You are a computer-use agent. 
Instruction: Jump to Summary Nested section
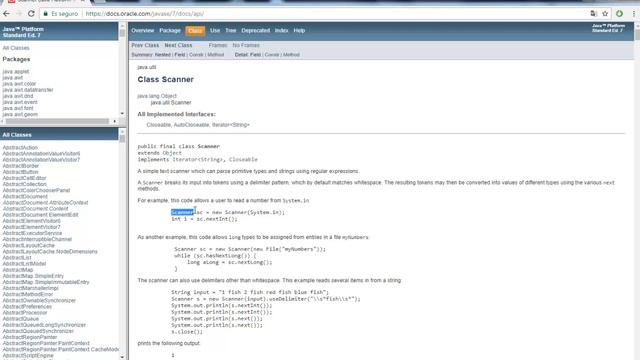point(162,55)
